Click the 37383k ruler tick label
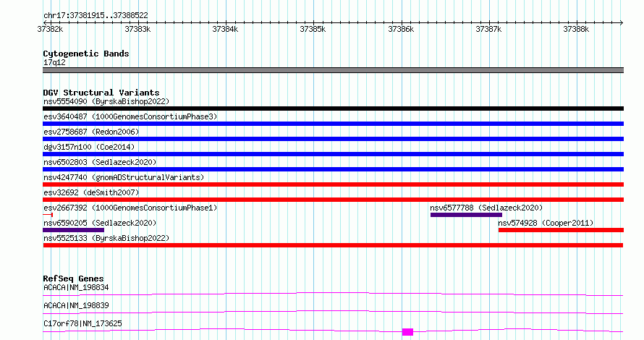The width and height of the screenshot is (644, 340). (x=137, y=29)
